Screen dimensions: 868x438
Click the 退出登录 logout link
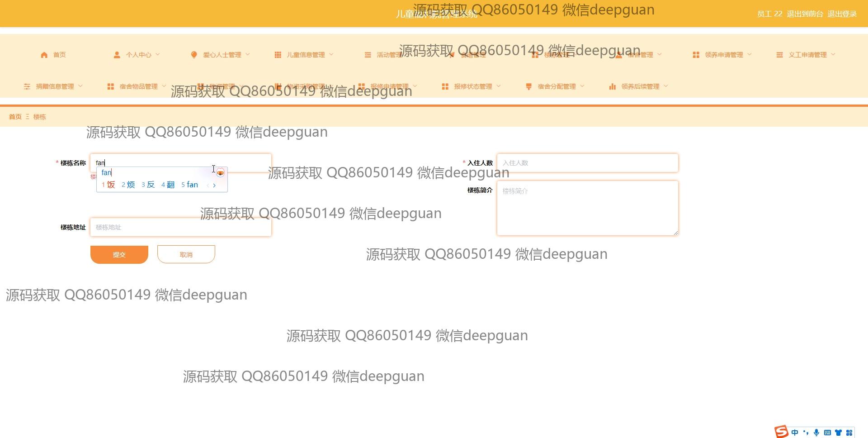click(842, 14)
